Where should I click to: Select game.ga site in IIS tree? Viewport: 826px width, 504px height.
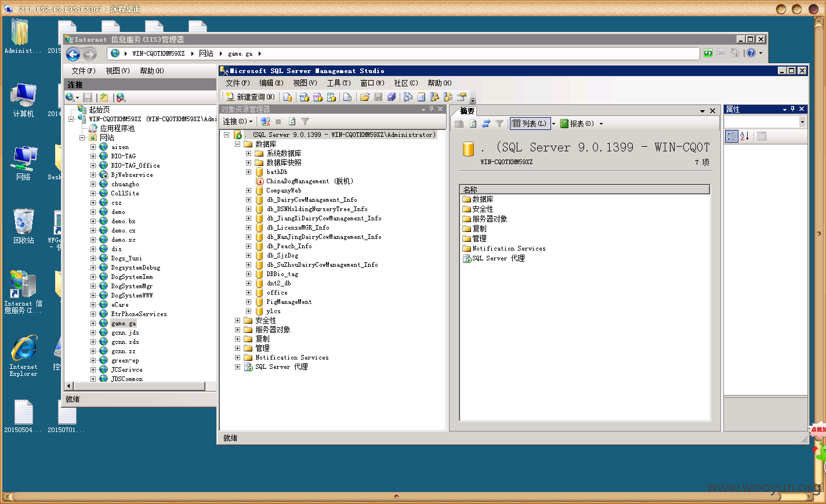click(x=124, y=323)
